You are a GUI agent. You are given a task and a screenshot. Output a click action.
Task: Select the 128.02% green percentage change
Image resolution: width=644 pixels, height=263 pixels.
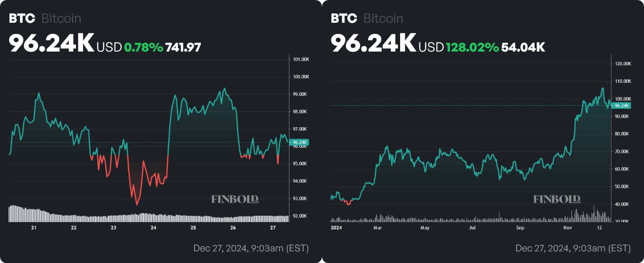click(472, 47)
